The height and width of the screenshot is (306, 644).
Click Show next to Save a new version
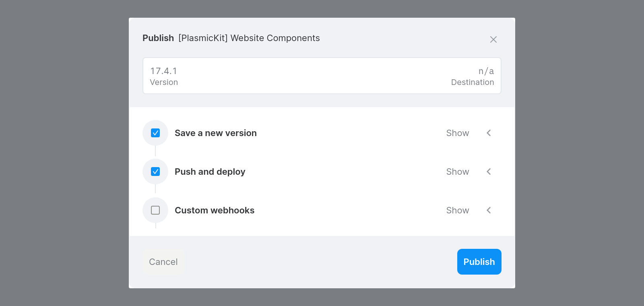click(458, 133)
